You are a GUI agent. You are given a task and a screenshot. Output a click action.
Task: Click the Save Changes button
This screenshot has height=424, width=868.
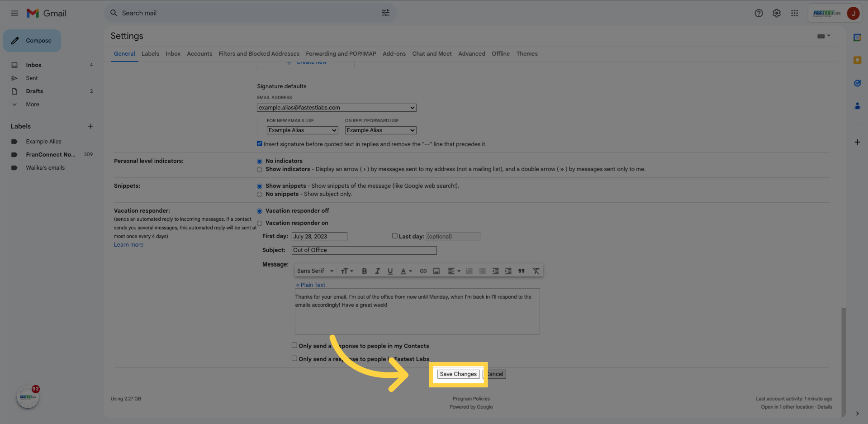tap(458, 374)
